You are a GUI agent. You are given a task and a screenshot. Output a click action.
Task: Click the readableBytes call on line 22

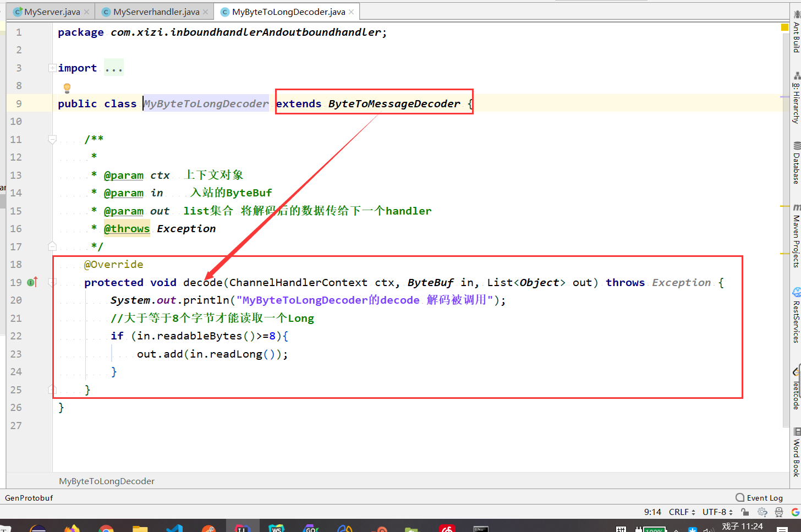pyautogui.click(x=199, y=336)
